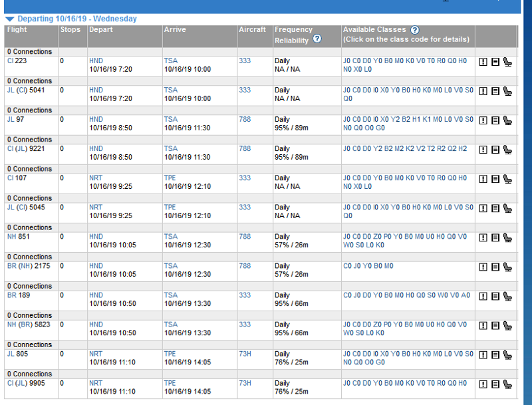View seat map for flight JL 97
The height and width of the screenshot is (405, 532).
(x=507, y=120)
